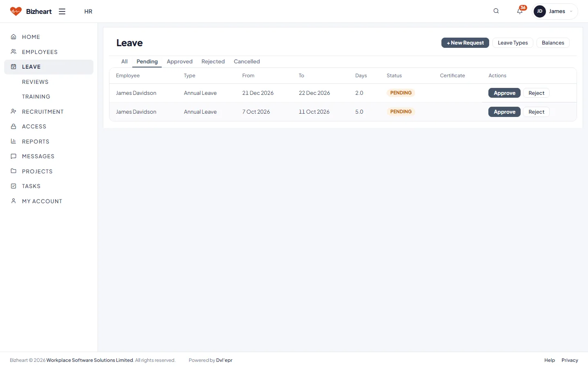
Task: Open the Dvl'epr footer link
Action: pyautogui.click(x=224, y=360)
